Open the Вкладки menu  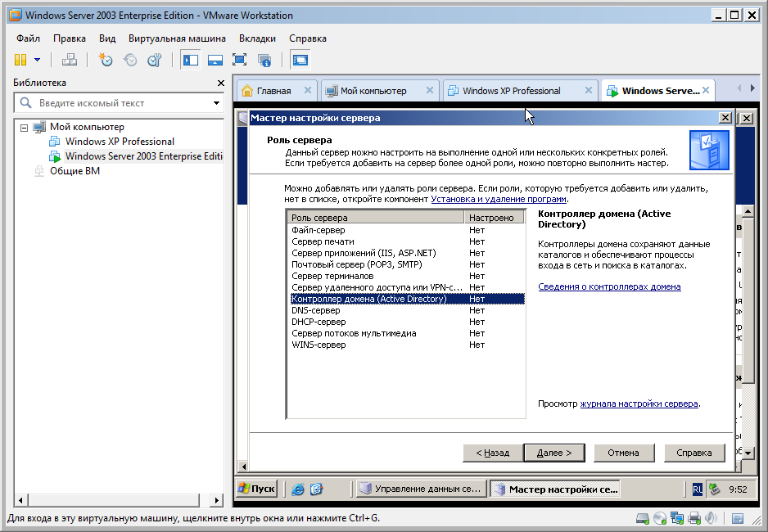coord(257,38)
